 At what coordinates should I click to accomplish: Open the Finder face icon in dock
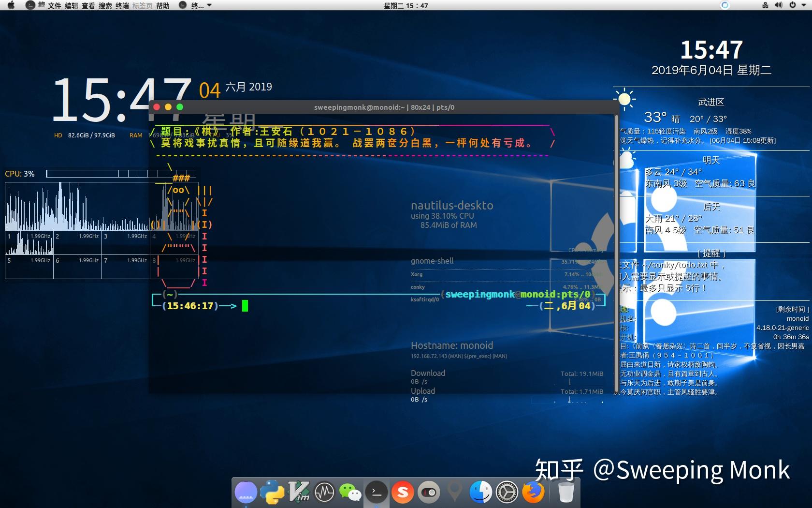(x=481, y=493)
